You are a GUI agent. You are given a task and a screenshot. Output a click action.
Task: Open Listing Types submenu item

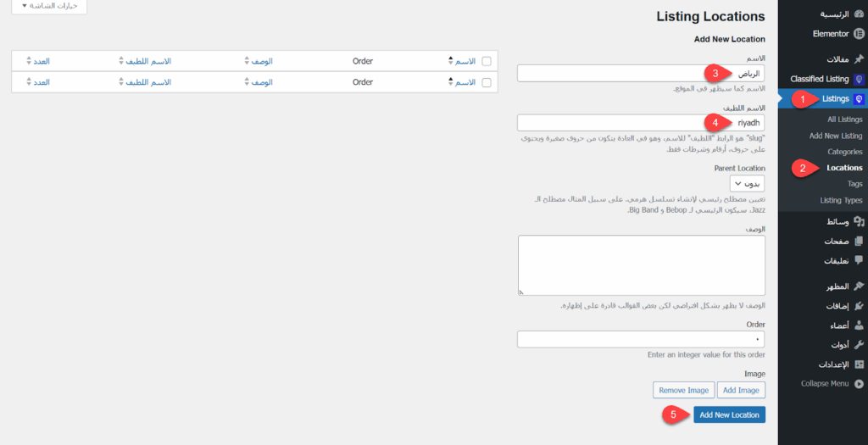click(841, 200)
